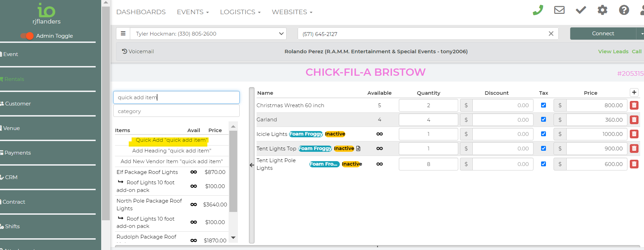Image resolution: width=644 pixels, height=250 pixels.
Task: Go to Dashboards in top navigation
Action: click(x=141, y=12)
